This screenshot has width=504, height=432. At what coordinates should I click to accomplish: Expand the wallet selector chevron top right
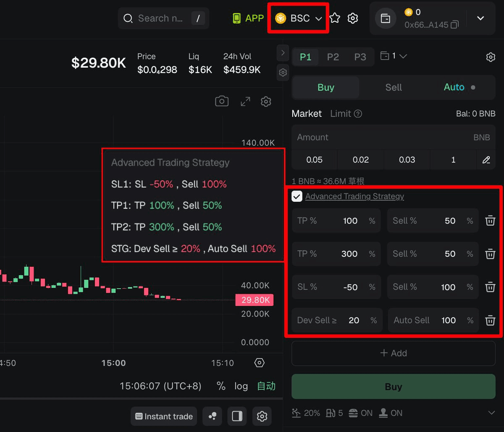click(481, 18)
